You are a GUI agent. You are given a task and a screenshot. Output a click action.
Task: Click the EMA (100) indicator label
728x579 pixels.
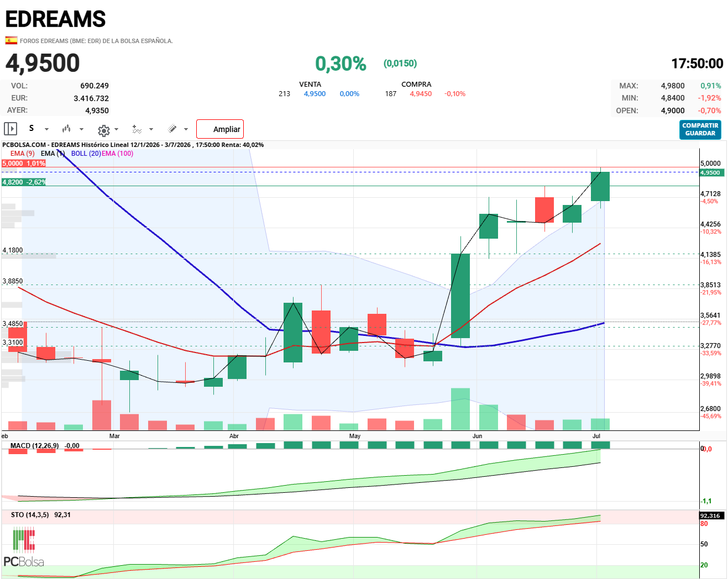pos(117,154)
